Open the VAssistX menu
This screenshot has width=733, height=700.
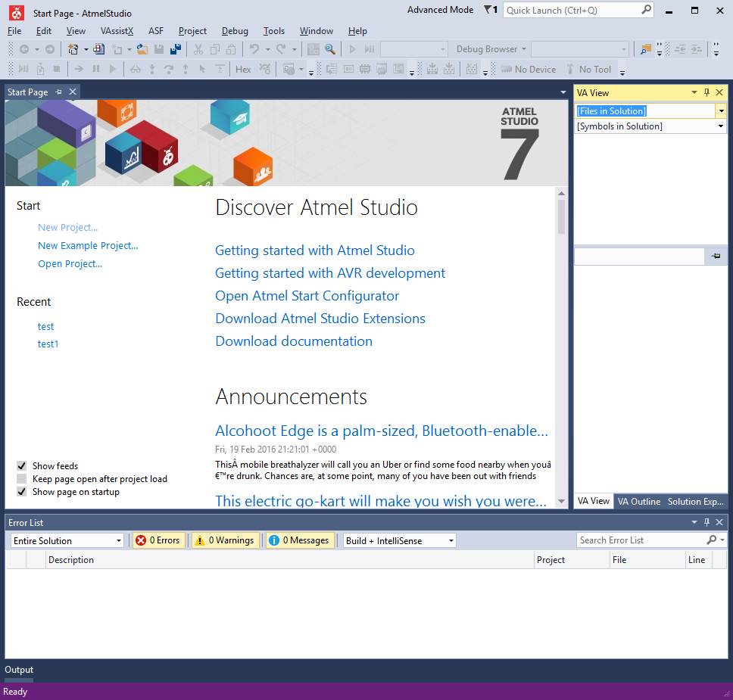(x=117, y=31)
